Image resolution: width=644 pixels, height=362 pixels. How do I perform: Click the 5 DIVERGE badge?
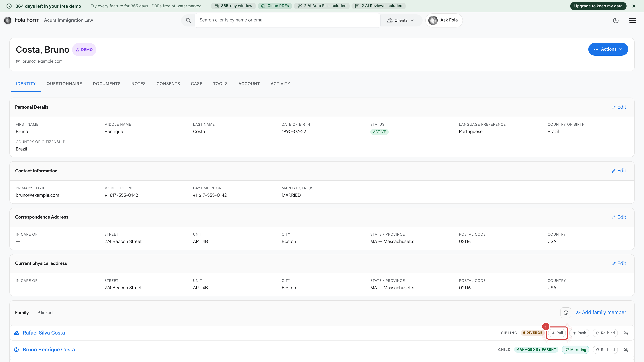coord(532,333)
